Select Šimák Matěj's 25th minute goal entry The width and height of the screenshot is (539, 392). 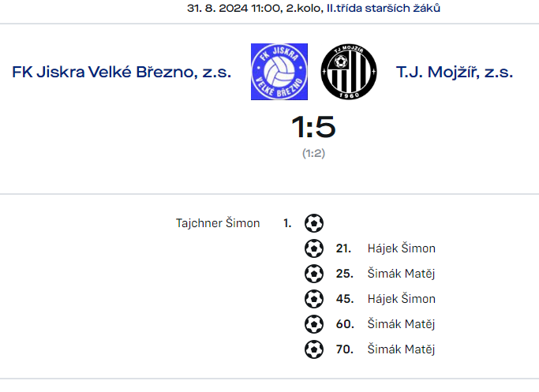[401, 274]
